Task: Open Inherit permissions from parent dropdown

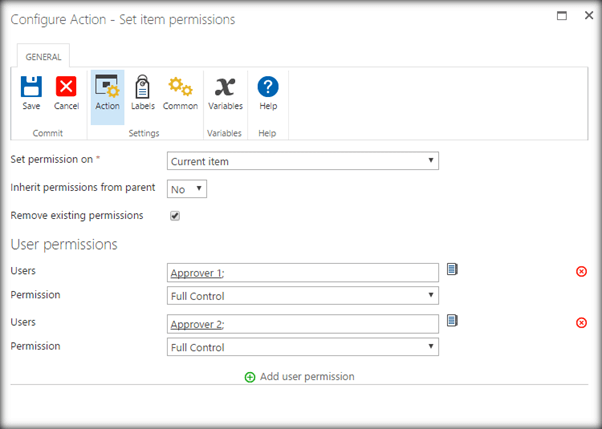Action: click(x=186, y=188)
